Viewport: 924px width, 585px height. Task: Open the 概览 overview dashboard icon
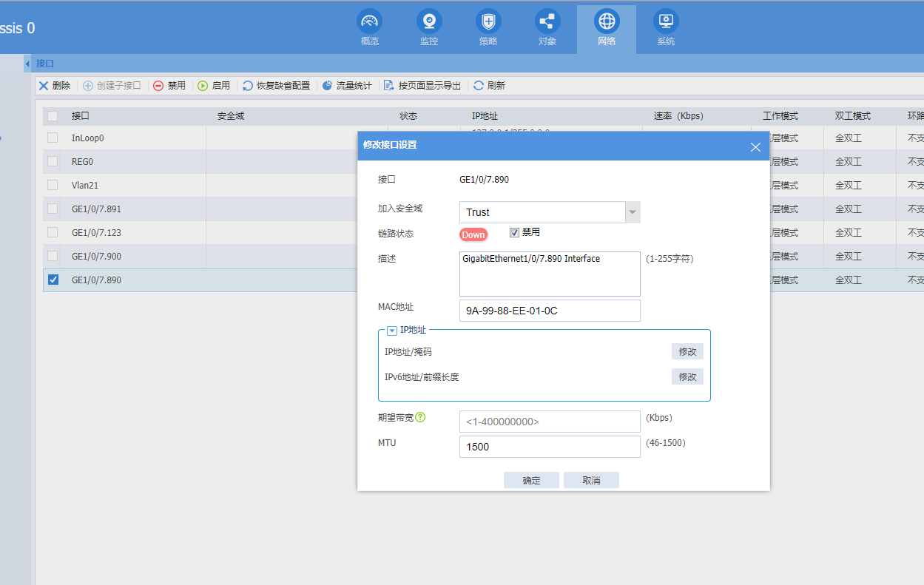pyautogui.click(x=369, y=21)
